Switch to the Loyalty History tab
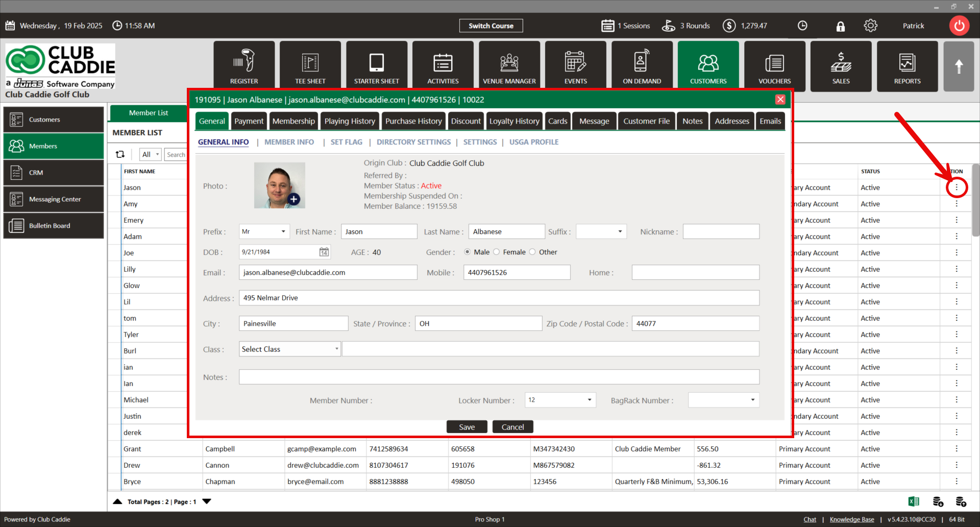The width and height of the screenshot is (980, 527). (514, 121)
